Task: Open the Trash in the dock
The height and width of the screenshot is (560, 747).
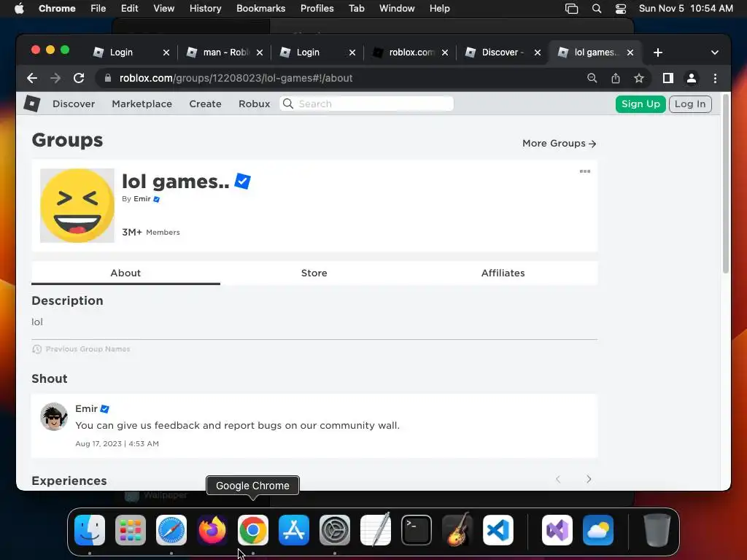Action: click(657, 530)
